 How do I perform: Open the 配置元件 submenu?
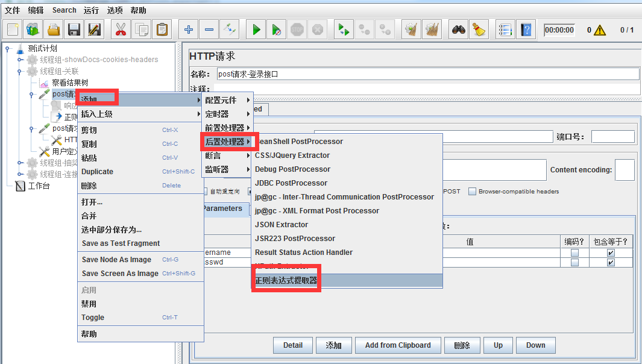point(227,100)
